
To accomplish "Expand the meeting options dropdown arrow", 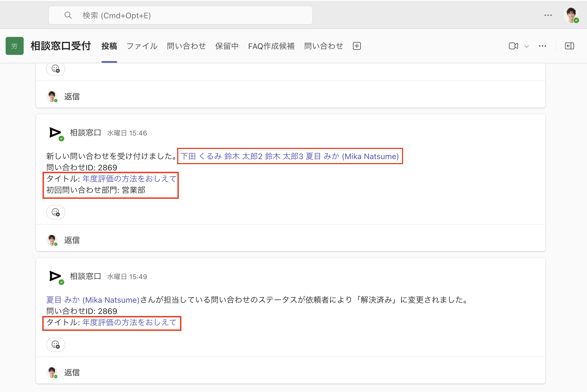I will pos(527,46).
